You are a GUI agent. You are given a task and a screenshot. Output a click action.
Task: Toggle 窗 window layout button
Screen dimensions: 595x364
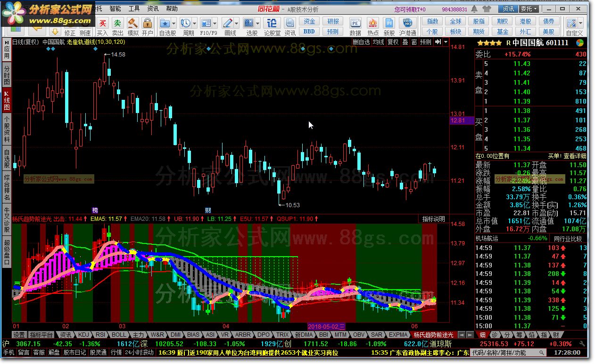pos(414,42)
